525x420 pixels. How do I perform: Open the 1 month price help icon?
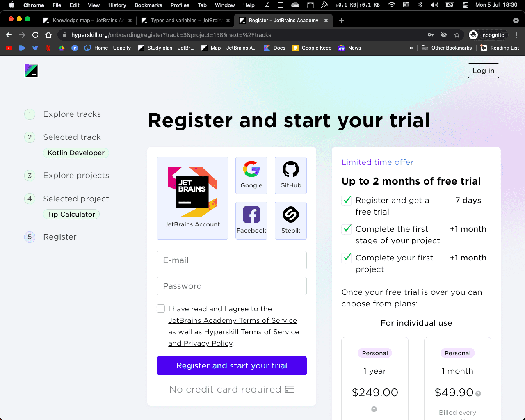tap(478, 393)
